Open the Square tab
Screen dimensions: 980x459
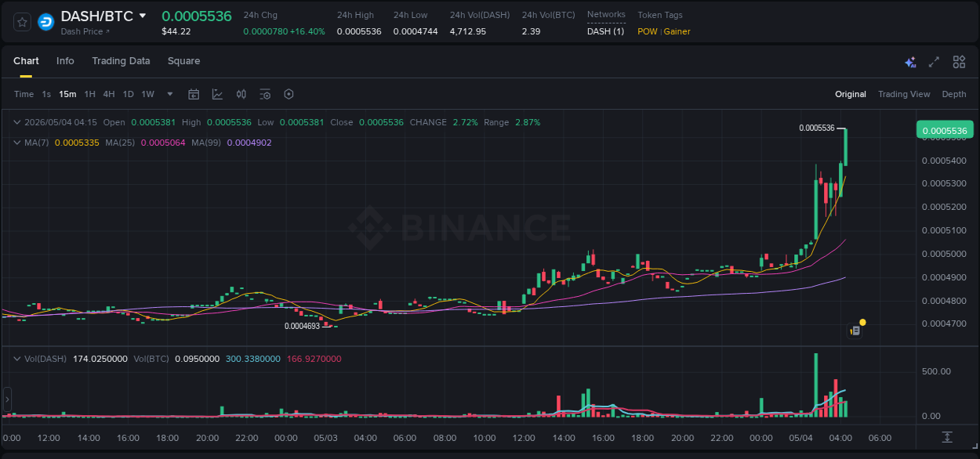point(183,61)
